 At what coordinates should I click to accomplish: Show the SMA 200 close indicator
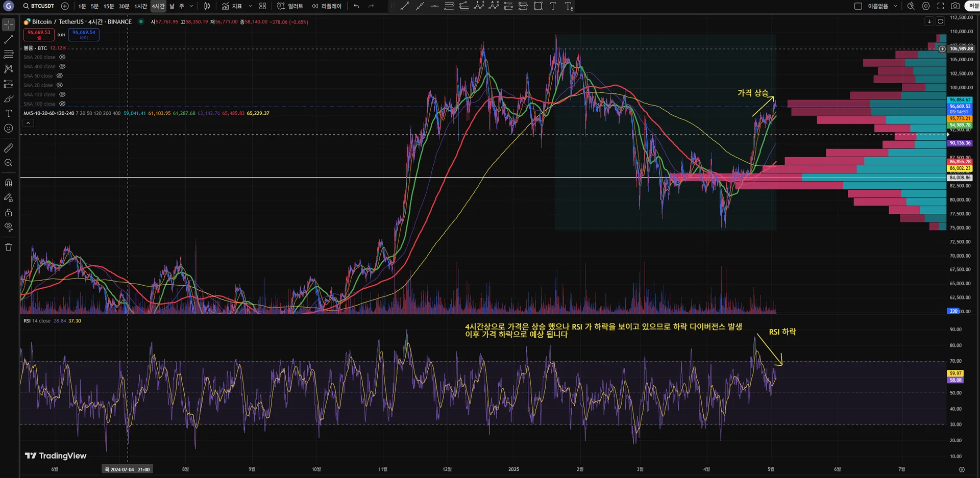click(x=62, y=57)
